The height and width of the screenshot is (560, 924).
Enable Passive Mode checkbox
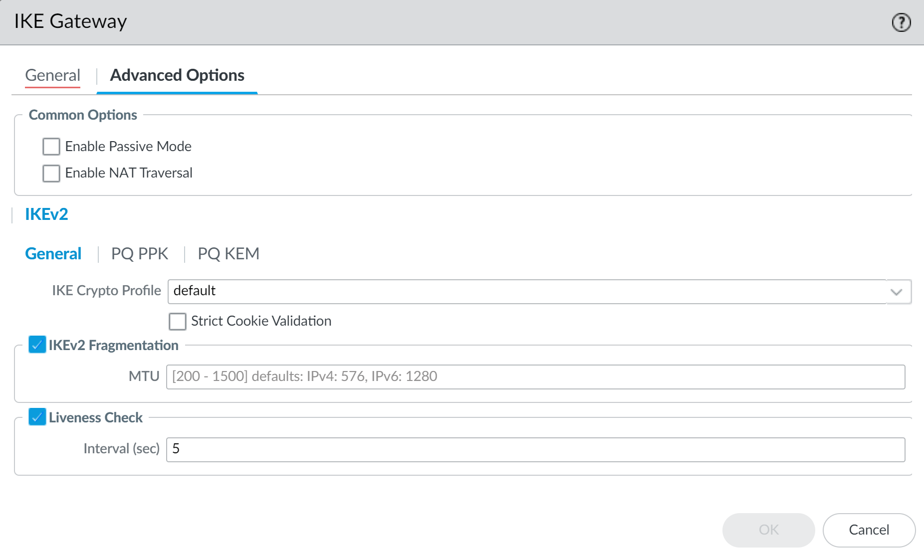51,147
